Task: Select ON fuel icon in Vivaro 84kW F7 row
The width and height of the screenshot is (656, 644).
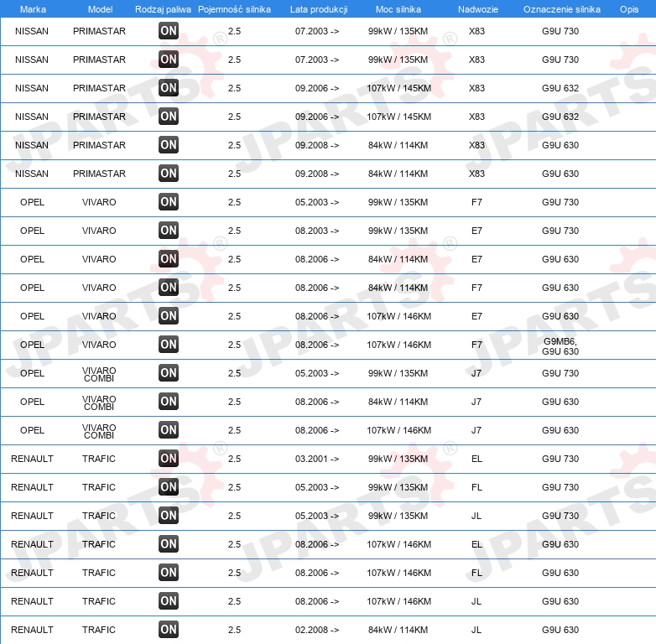Action: click(x=168, y=288)
